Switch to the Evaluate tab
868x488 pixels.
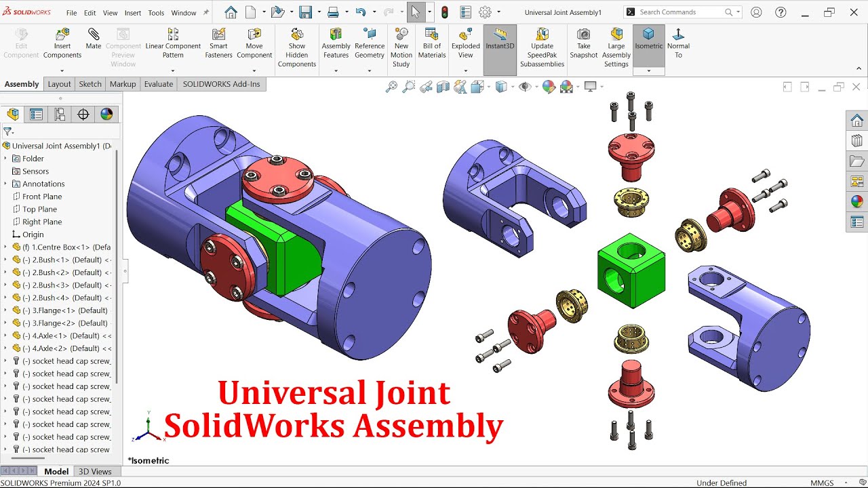(159, 84)
